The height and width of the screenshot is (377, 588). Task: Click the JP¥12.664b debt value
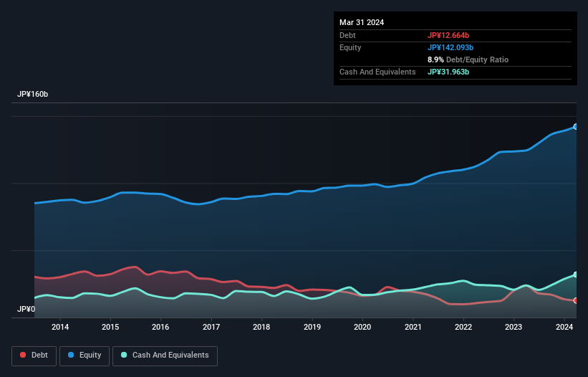[x=448, y=35]
